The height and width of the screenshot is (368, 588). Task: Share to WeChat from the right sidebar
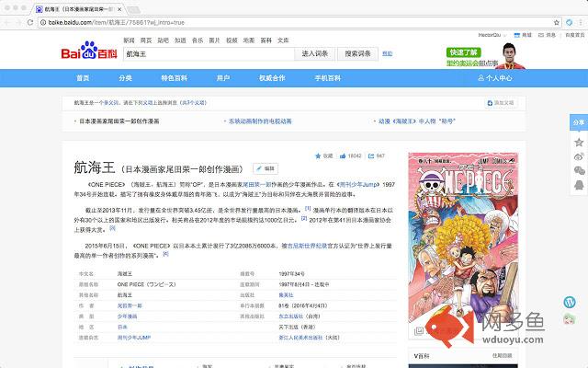click(x=579, y=170)
